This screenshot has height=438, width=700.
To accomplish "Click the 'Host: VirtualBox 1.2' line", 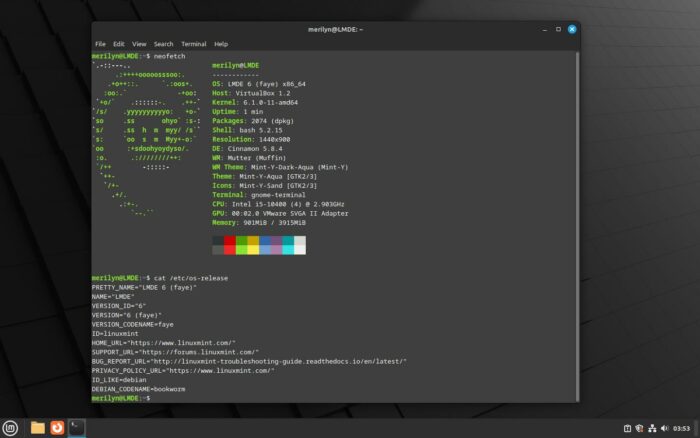I will click(251, 93).
